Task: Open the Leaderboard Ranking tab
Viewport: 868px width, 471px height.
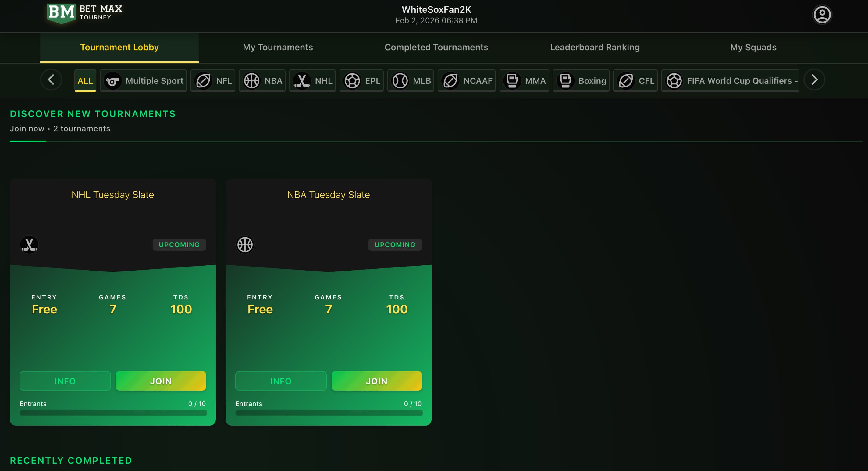Action: coord(595,47)
